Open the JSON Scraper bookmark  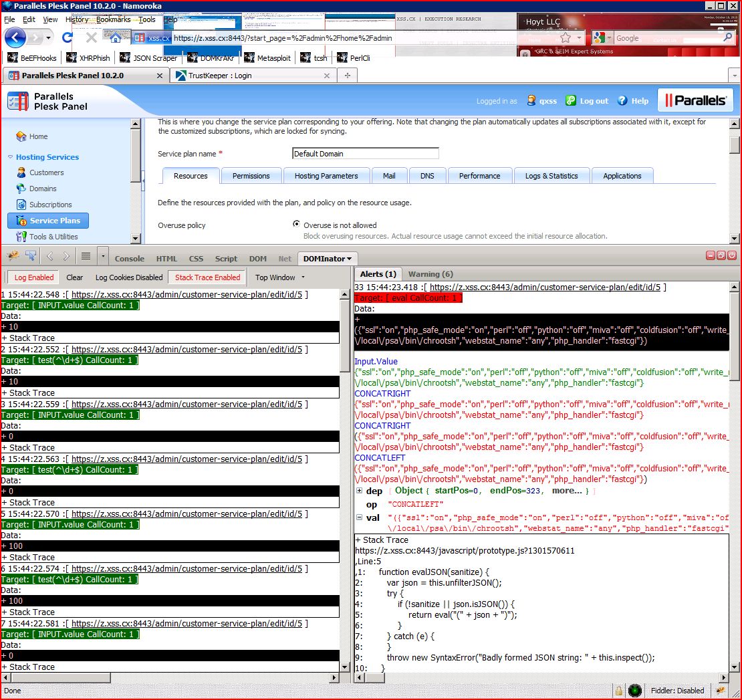pyautogui.click(x=148, y=58)
